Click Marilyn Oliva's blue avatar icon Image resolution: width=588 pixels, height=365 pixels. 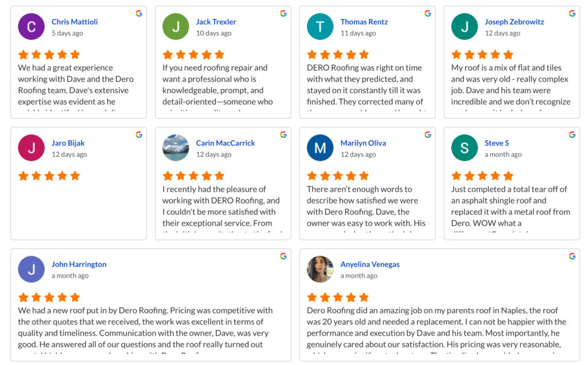(320, 148)
